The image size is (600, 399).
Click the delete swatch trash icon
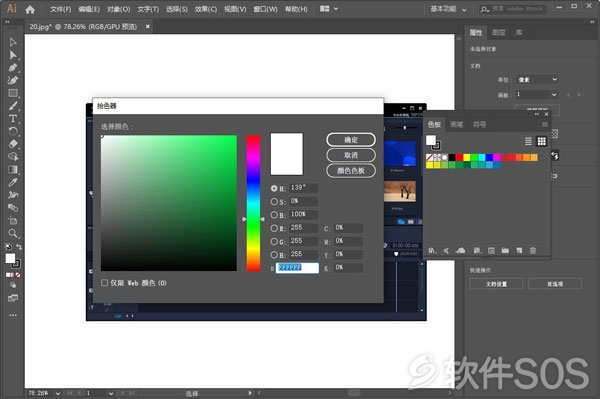(x=533, y=251)
